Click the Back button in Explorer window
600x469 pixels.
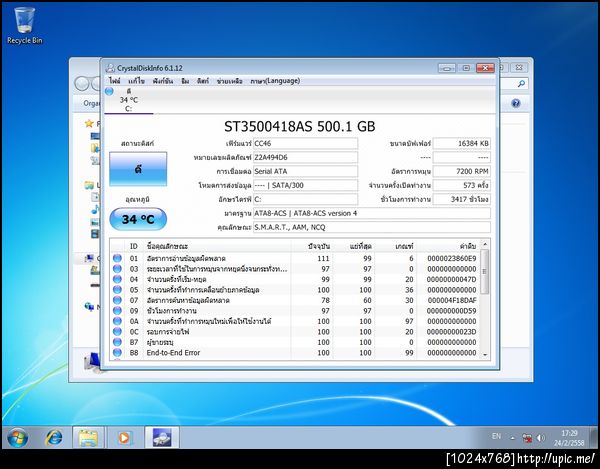point(82,83)
